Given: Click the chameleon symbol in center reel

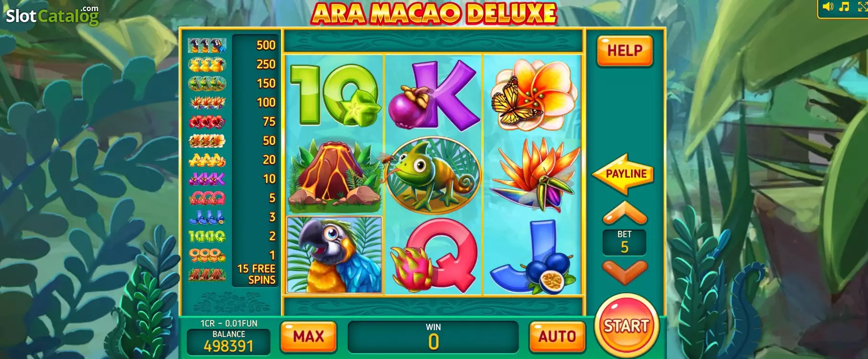Looking at the screenshot, I should [x=432, y=175].
